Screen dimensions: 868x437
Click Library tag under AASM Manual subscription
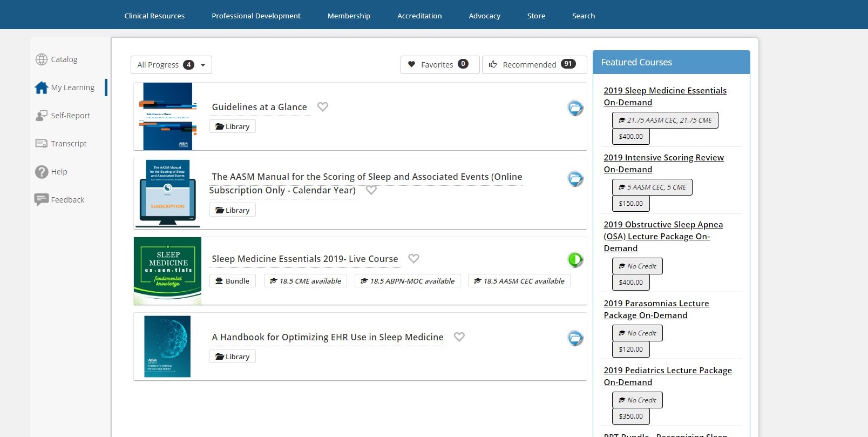[233, 210]
